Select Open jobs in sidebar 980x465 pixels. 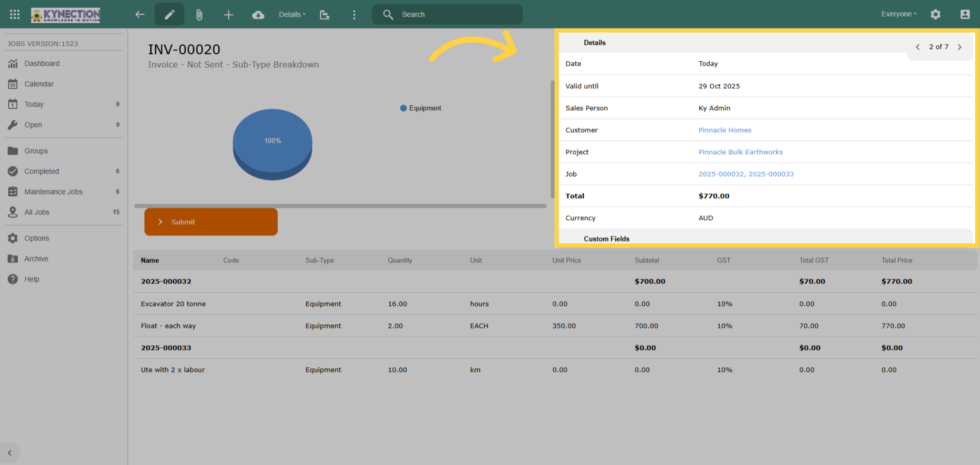point(64,125)
